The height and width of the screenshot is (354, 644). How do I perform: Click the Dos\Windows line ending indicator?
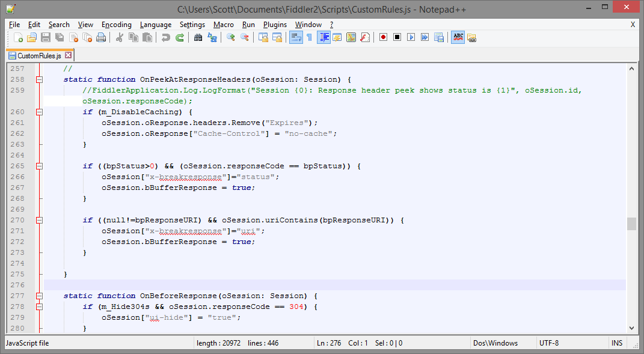point(495,343)
